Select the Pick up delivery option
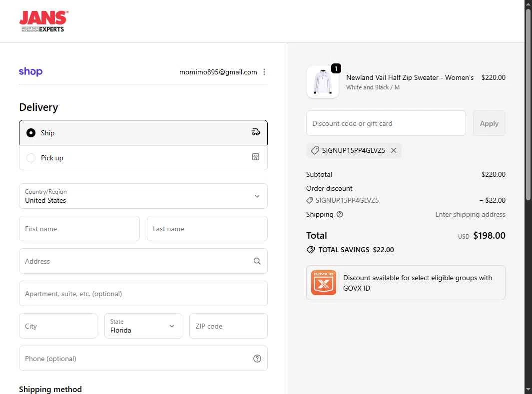This screenshot has width=532, height=394. pyautogui.click(x=143, y=158)
